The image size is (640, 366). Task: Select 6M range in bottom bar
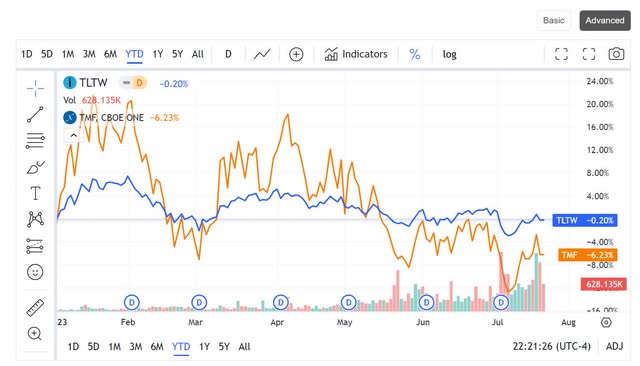coord(157,347)
